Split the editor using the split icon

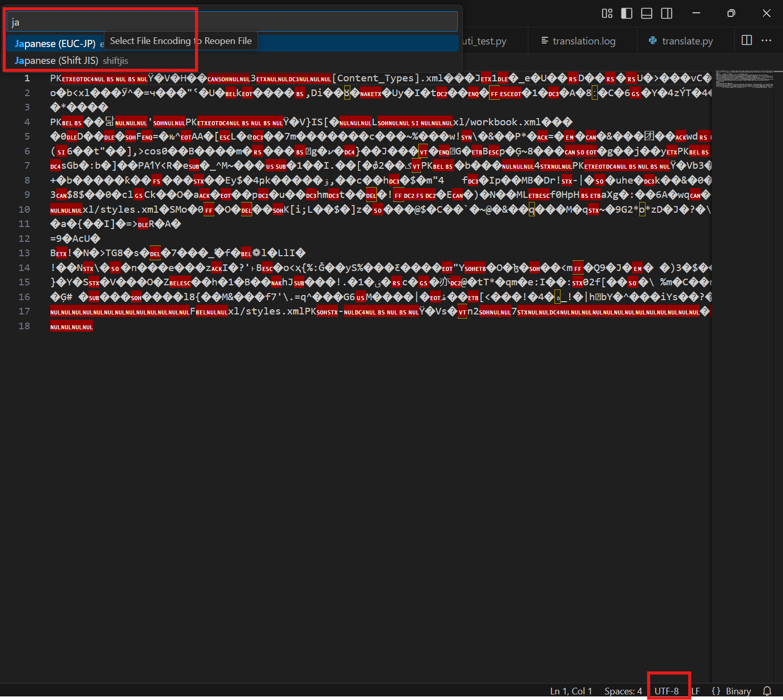pos(746,40)
